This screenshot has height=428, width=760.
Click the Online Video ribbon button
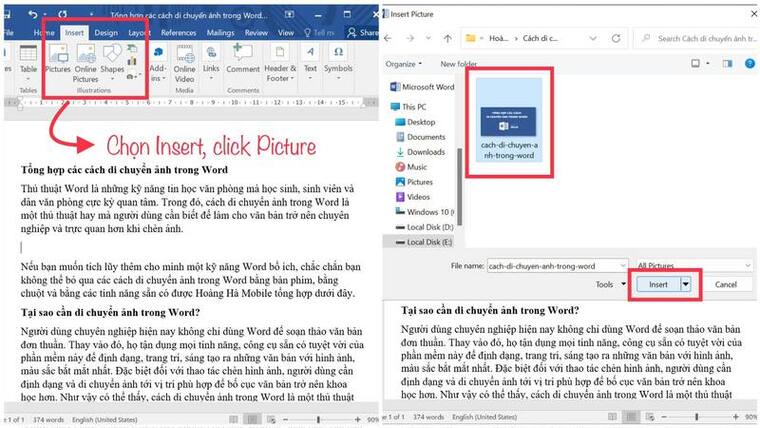(185, 63)
